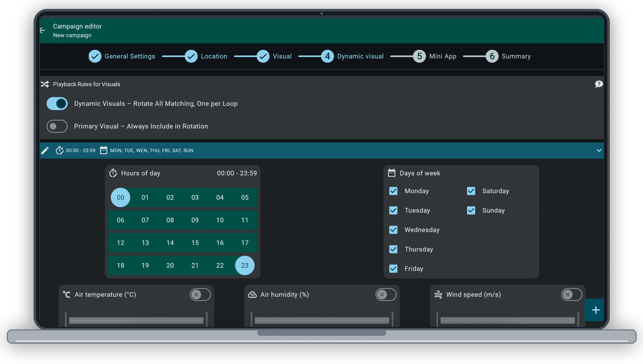Select hour 12 in hours grid

pyautogui.click(x=120, y=243)
